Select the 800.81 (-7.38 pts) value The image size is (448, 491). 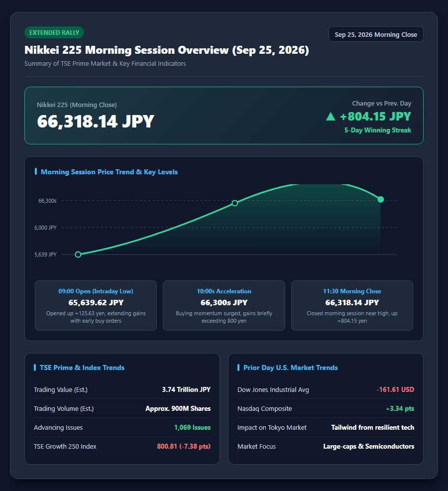(x=184, y=447)
